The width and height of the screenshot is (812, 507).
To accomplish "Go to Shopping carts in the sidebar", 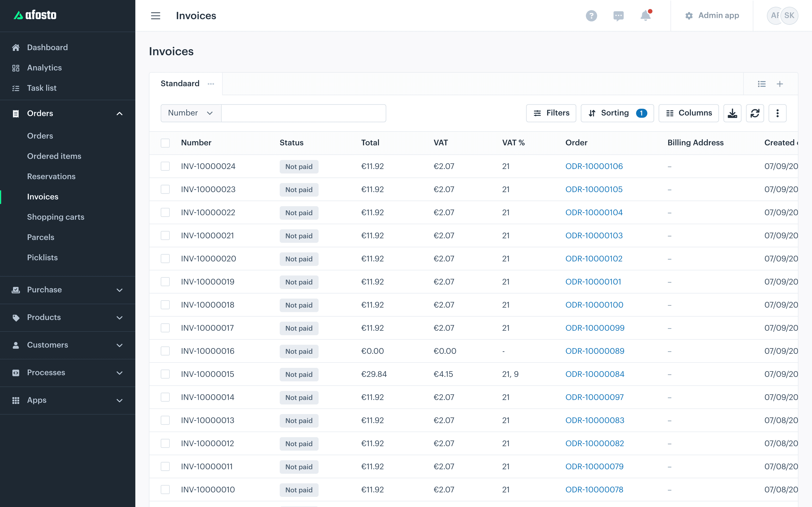I will coord(56,217).
